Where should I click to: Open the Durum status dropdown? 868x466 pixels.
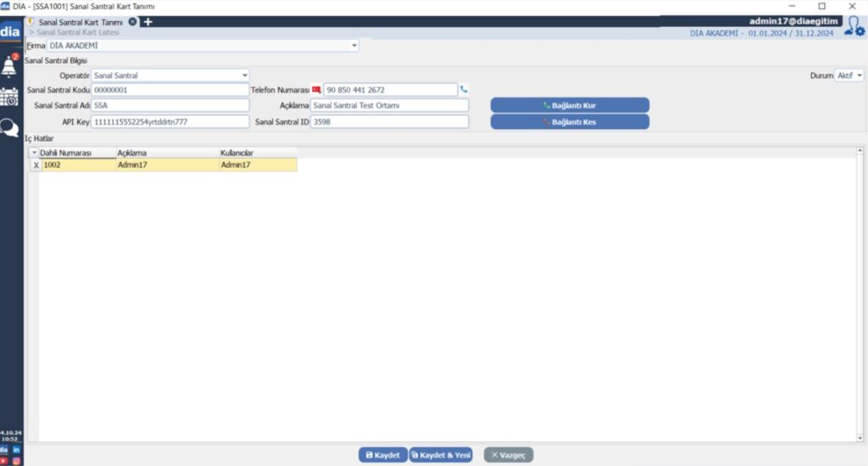coord(860,75)
